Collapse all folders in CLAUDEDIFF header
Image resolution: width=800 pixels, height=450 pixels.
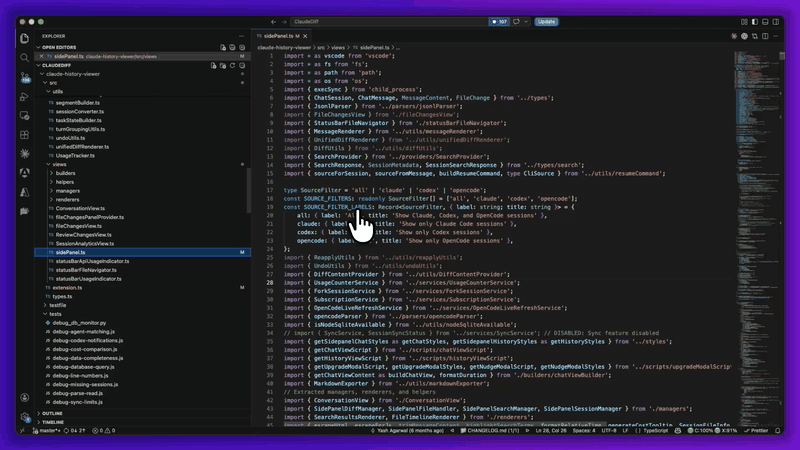(x=242, y=65)
